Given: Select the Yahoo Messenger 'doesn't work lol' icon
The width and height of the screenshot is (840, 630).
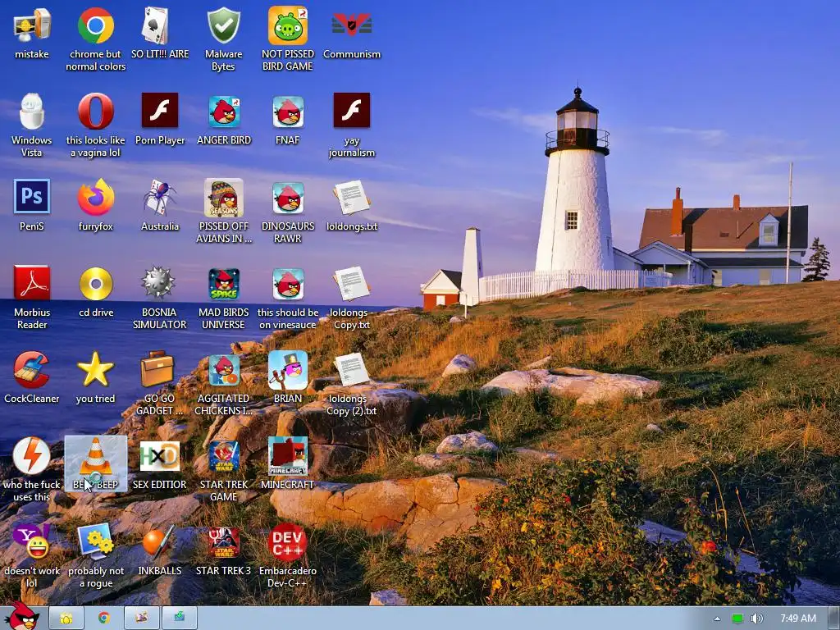Looking at the screenshot, I should click(32, 541).
